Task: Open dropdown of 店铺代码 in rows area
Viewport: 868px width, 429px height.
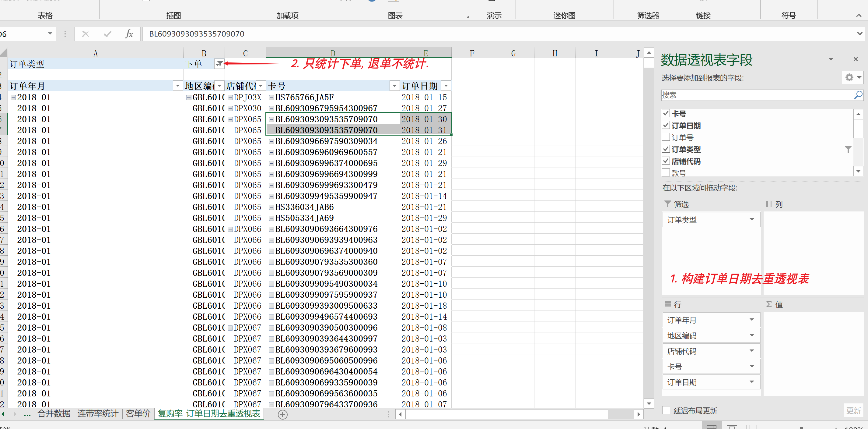Action: pyautogui.click(x=752, y=351)
